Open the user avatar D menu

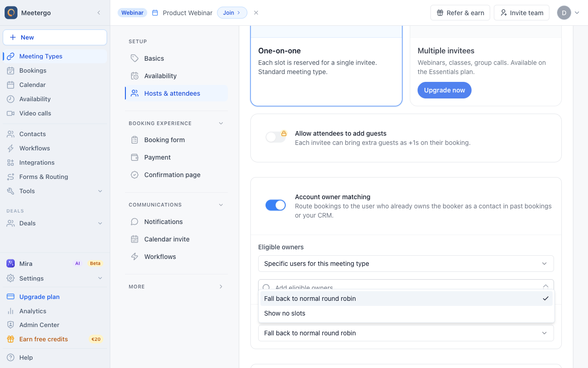[564, 13]
